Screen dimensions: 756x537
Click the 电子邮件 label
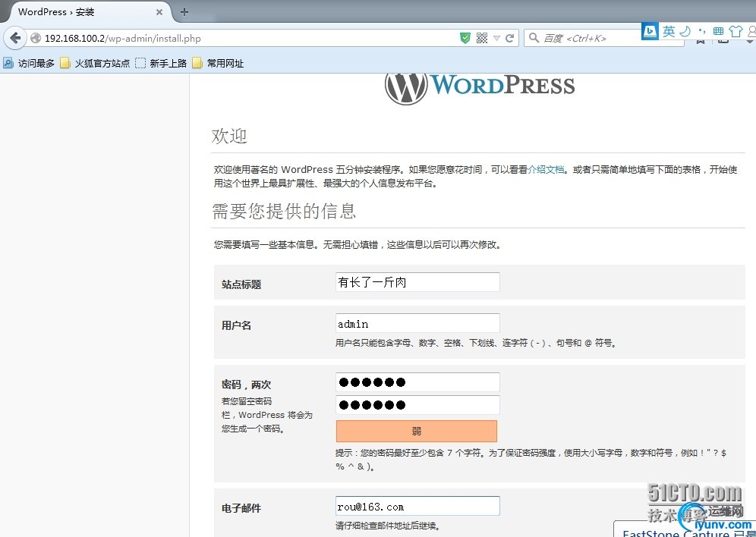241,508
